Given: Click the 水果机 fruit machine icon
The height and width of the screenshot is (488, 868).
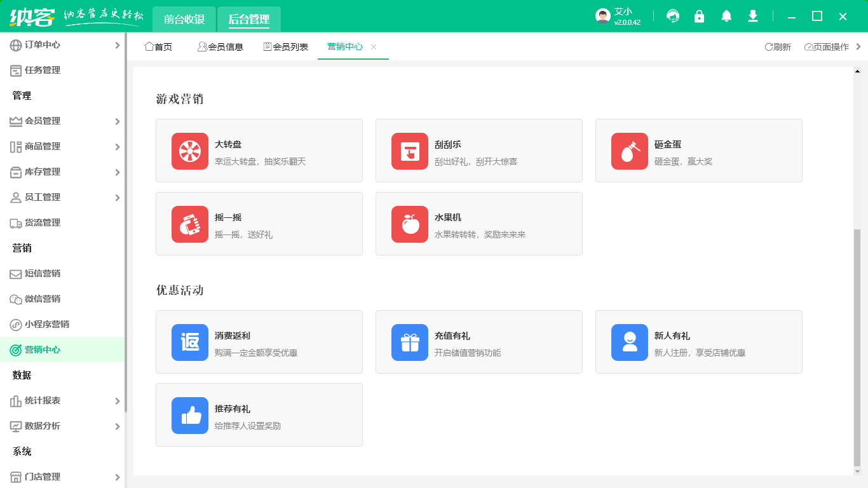Looking at the screenshot, I should tap(410, 224).
